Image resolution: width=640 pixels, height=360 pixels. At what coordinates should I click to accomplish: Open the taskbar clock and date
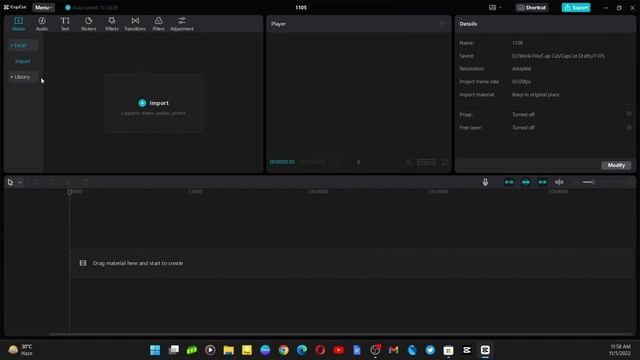[620, 350]
